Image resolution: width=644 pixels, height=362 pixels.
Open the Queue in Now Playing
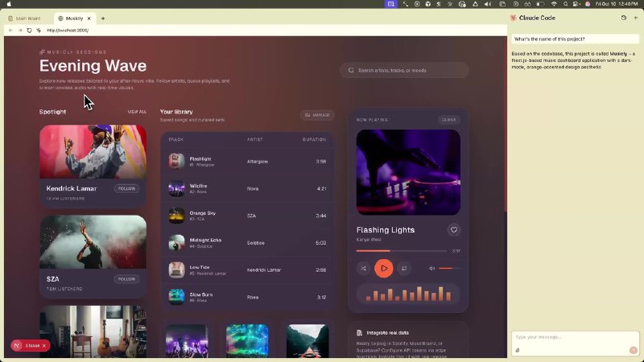(x=448, y=120)
